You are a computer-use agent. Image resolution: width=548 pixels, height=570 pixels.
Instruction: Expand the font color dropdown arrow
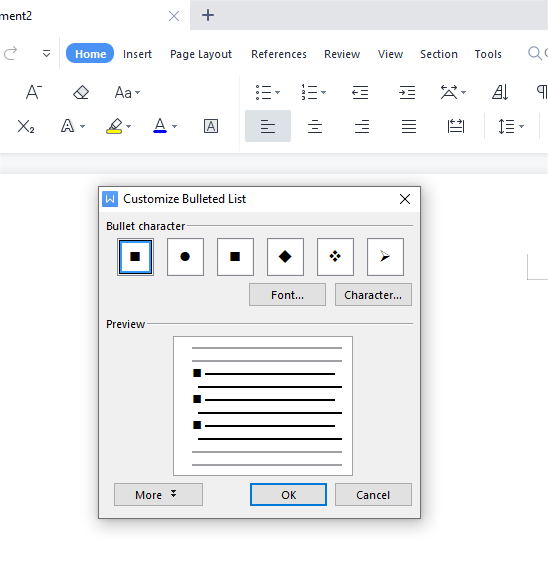coord(175,127)
